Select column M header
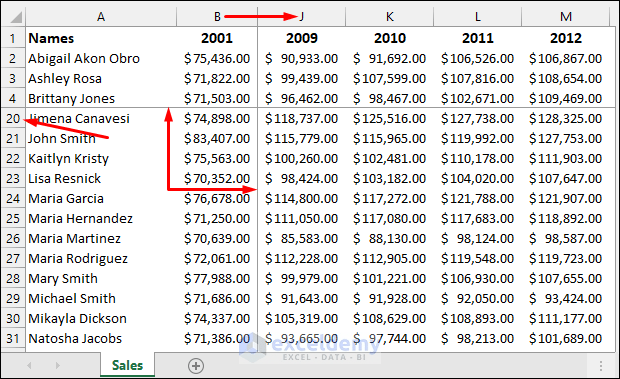620x379 pixels. [565, 17]
